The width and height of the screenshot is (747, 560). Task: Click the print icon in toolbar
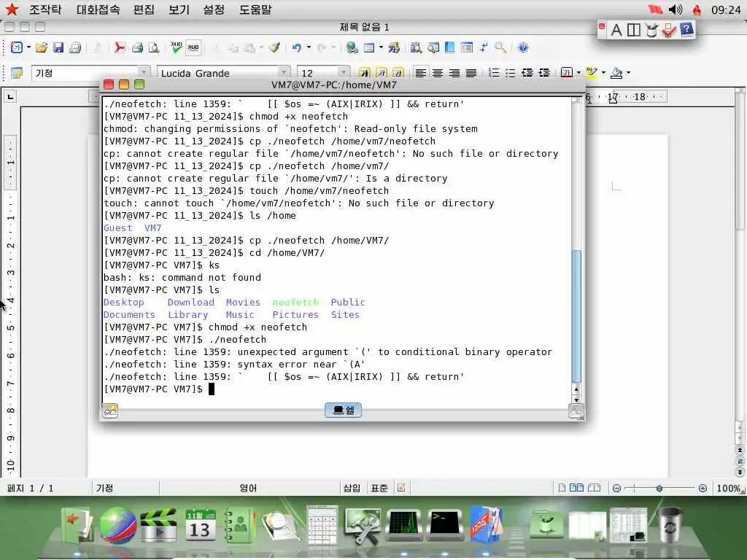pyautogui.click(x=137, y=47)
